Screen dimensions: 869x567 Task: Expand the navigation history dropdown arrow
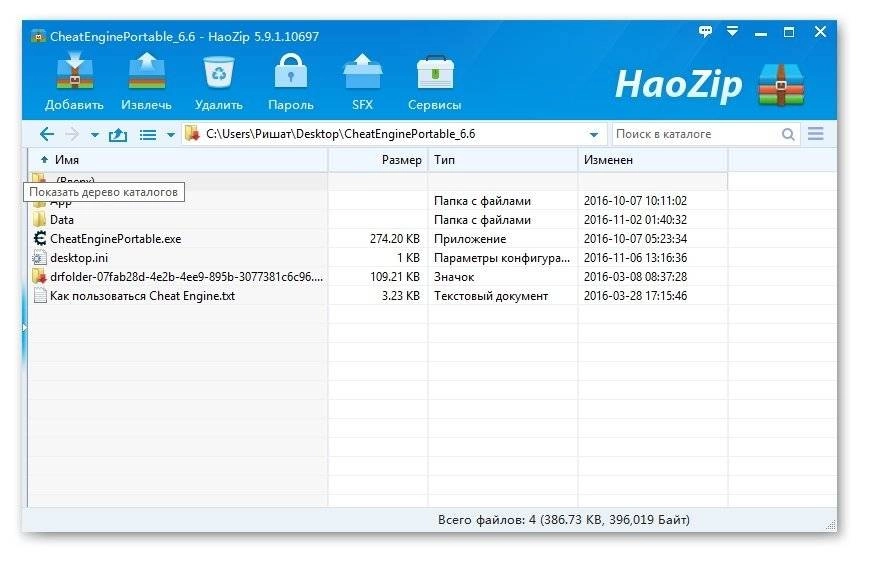(94, 135)
